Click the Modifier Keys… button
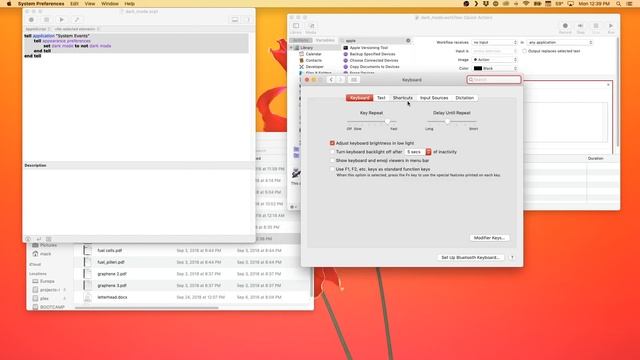Image resolution: width=640 pixels, height=360 pixels. point(489,238)
